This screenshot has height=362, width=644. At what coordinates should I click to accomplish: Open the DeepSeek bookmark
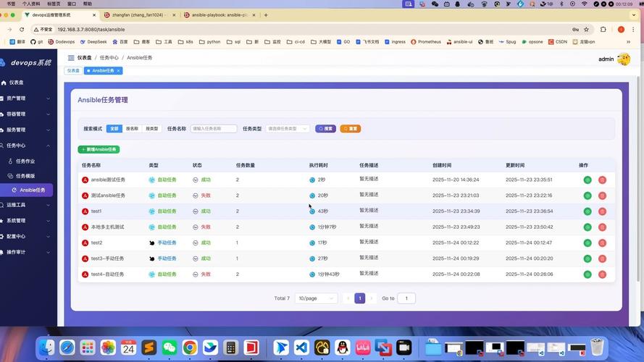pyautogui.click(x=93, y=42)
